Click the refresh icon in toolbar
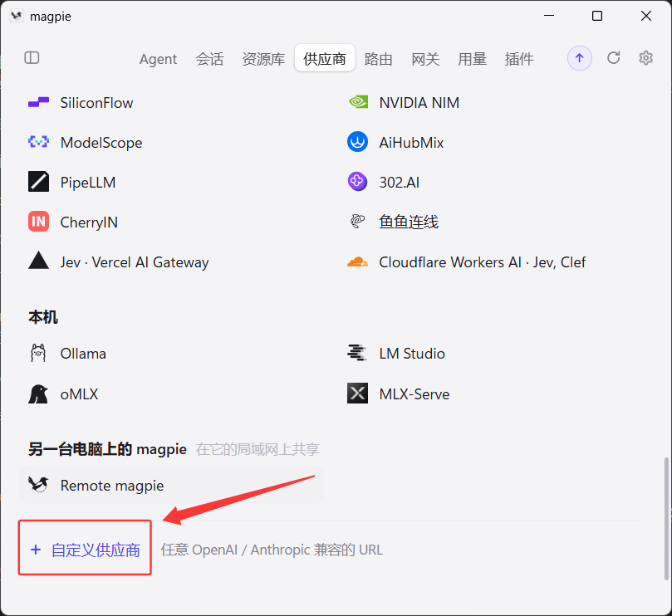Image resolution: width=672 pixels, height=616 pixels. click(613, 58)
